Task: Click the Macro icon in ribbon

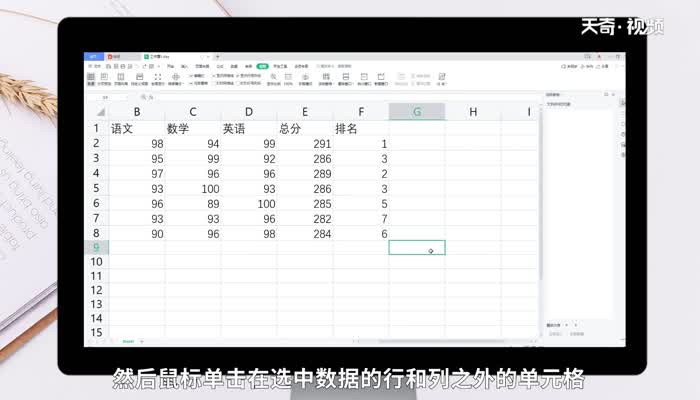Action: pyautogui.click(x=442, y=76)
